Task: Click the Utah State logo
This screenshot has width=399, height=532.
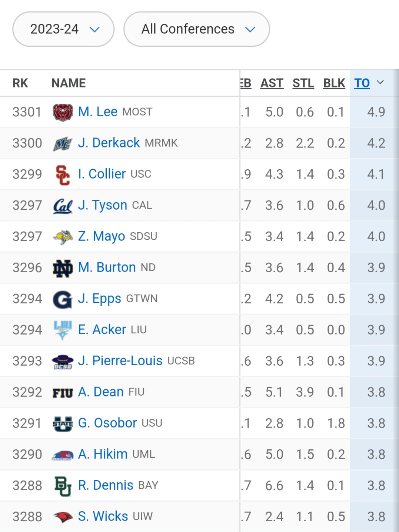Action: pyautogui.click(x=63, y=423)
